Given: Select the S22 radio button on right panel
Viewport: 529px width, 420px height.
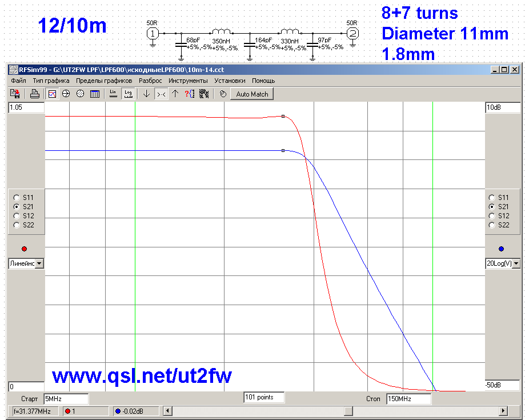Looking at the screenshot, I should point(492,225).
